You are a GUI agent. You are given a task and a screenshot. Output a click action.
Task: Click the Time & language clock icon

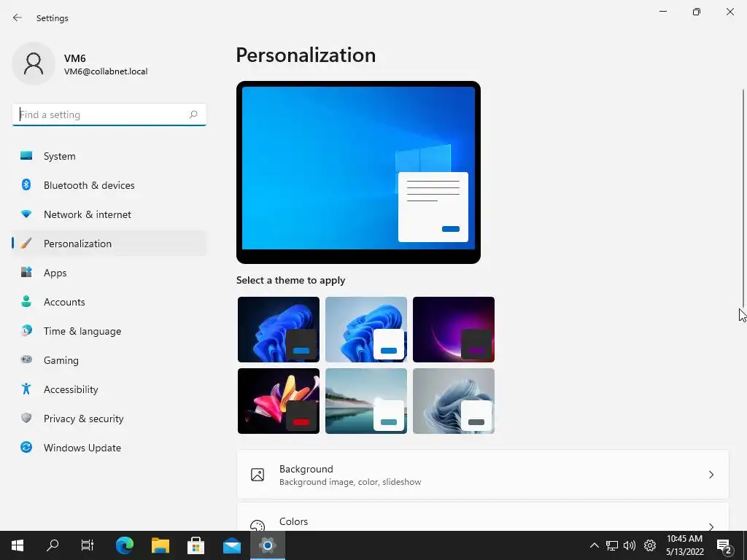pyautogui.click(x=26, y=330)
